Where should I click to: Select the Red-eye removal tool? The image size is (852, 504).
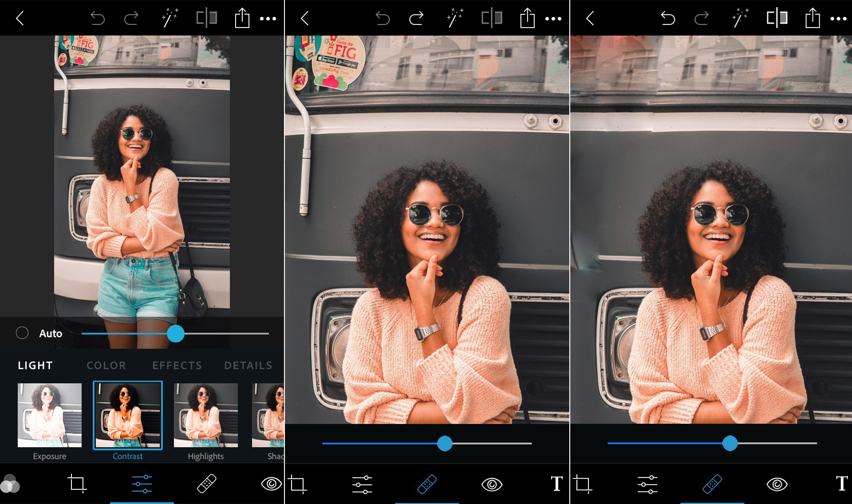[x=271, y=484]
